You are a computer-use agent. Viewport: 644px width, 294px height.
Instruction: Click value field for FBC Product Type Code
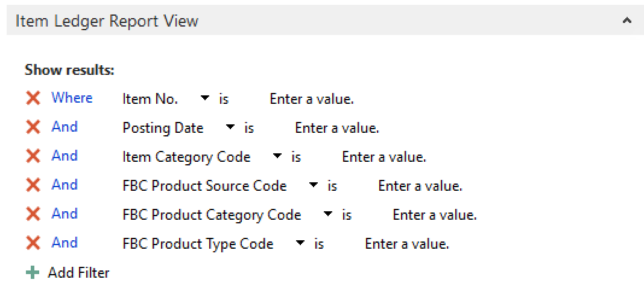[406, 244]
